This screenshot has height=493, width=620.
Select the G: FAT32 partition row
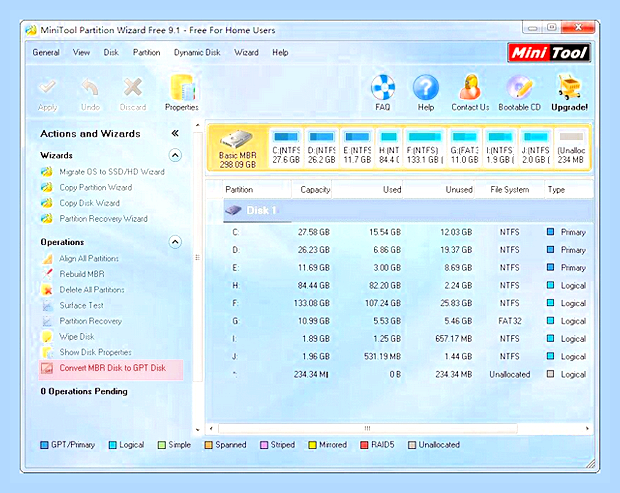tap(408, 321)
